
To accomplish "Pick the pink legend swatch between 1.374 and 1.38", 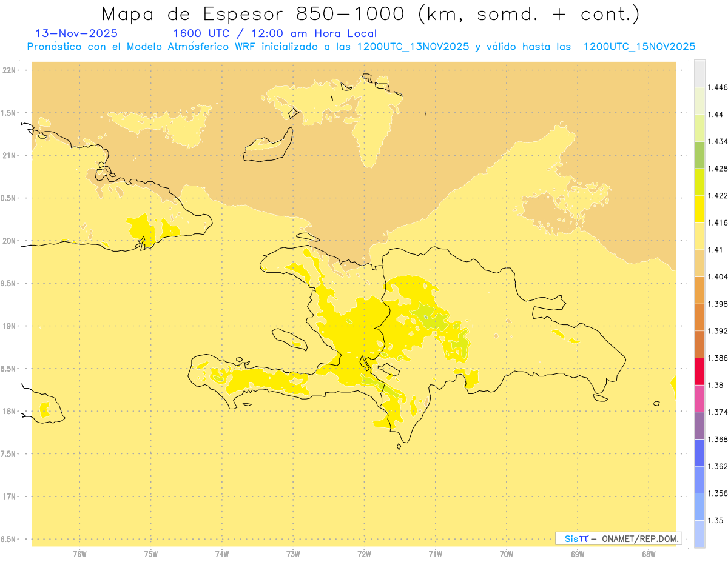I will [x=699, y=398].
